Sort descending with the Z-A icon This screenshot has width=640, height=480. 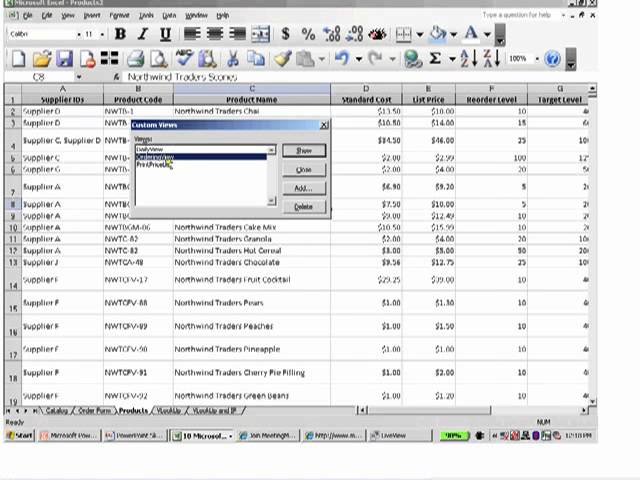point(491,58)
